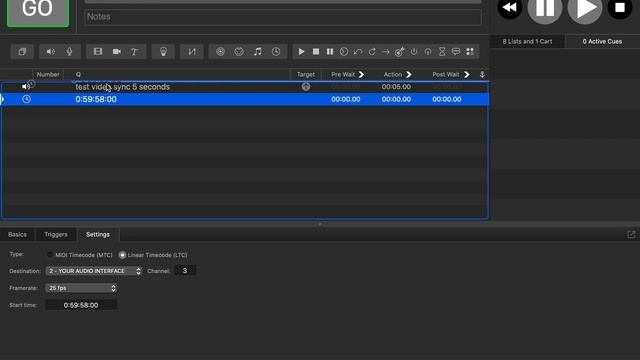Switch to the Settings inspector tab
This screenshot has height=360, width=640.
(x=98, y=234)
